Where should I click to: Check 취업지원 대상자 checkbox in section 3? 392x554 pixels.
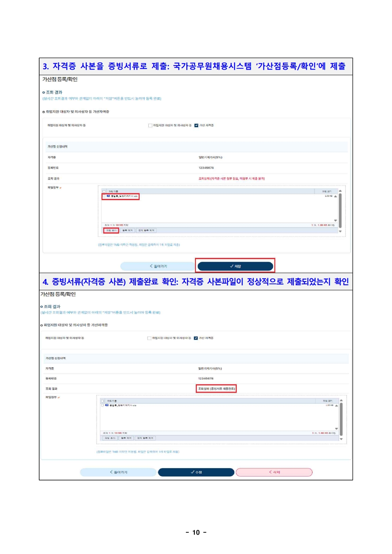coord(150,125)
